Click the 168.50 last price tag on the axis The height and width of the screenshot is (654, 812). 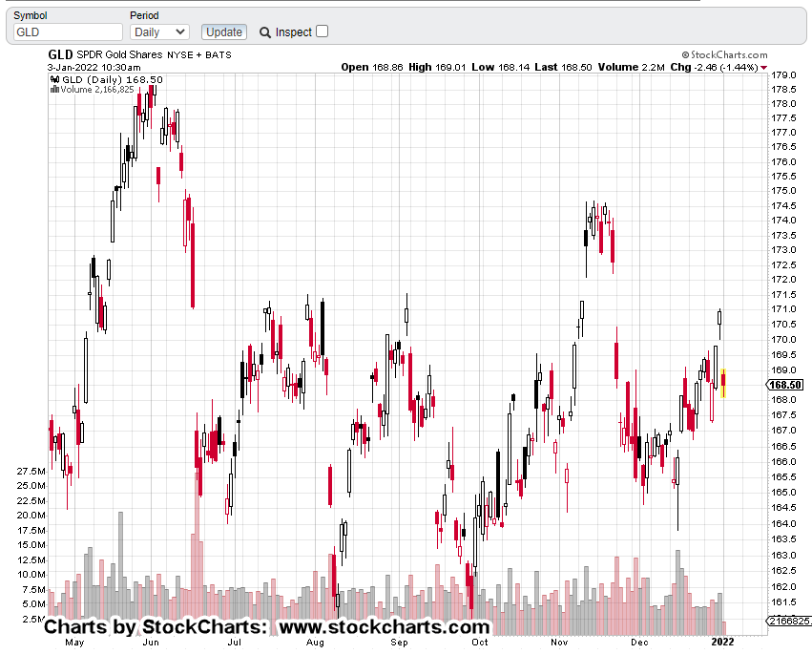point(788,385)
